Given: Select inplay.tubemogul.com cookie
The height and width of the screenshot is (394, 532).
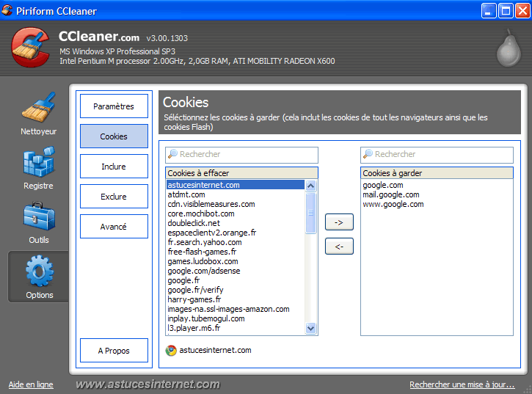Looking at the screenshot, I should [x=236, y=318].
